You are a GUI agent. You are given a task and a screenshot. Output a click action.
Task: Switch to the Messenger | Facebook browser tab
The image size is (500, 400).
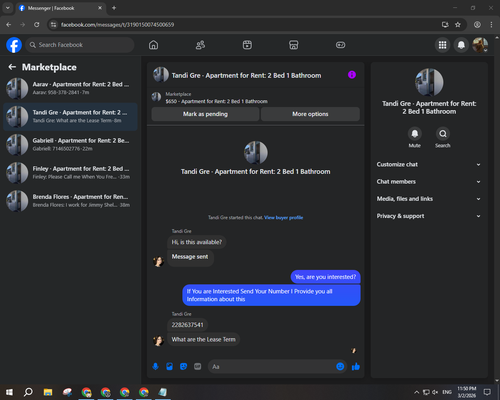point(61,8)
